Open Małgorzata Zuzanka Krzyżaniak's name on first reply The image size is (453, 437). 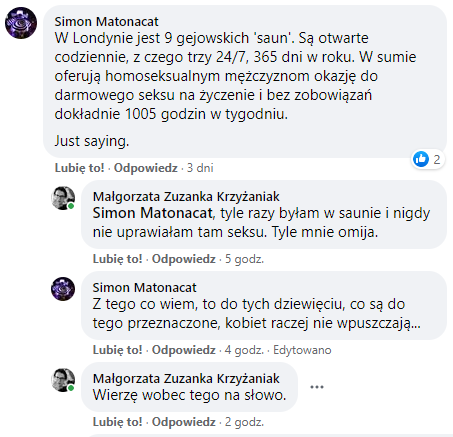(186, 197)
